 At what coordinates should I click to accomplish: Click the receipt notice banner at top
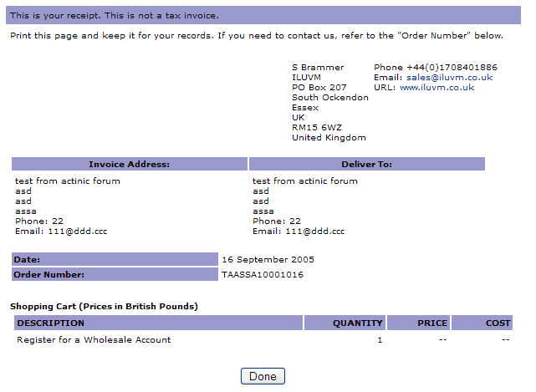click(x=268, y=16)
